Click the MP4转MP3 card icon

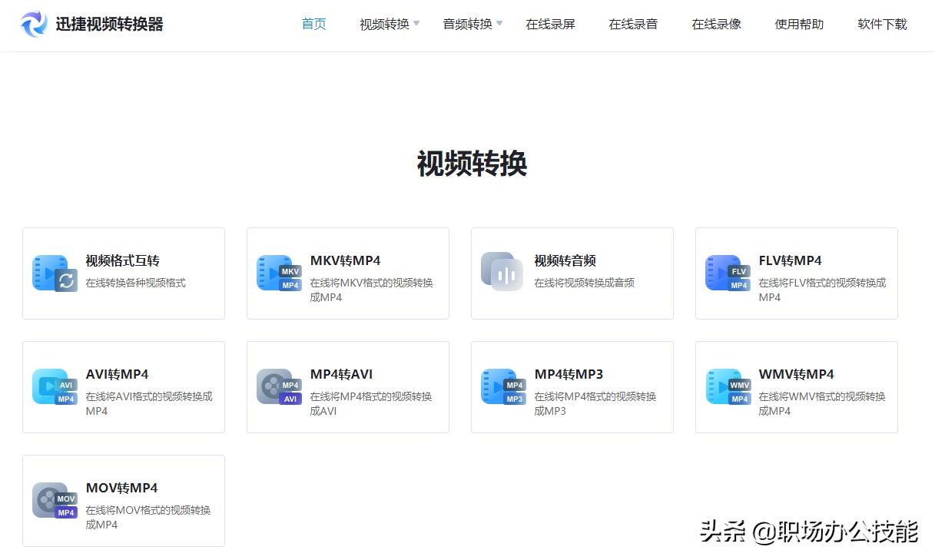pos(502,387)
